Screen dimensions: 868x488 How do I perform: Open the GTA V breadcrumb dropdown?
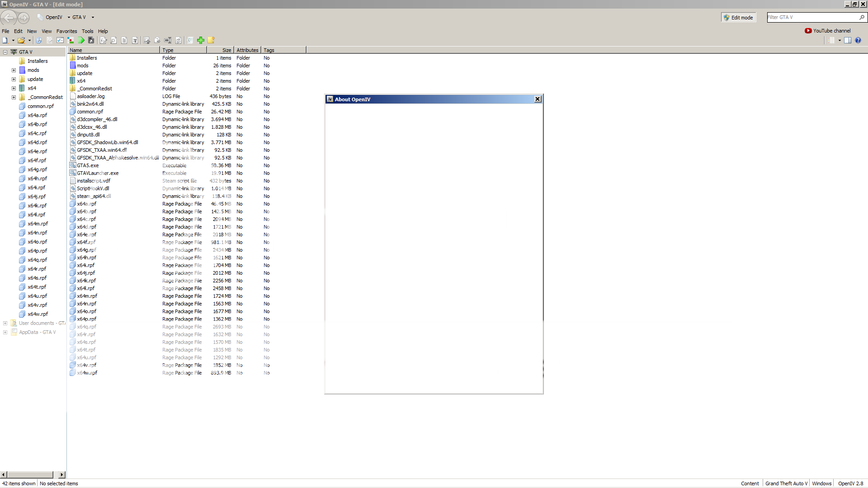[92, 17]
